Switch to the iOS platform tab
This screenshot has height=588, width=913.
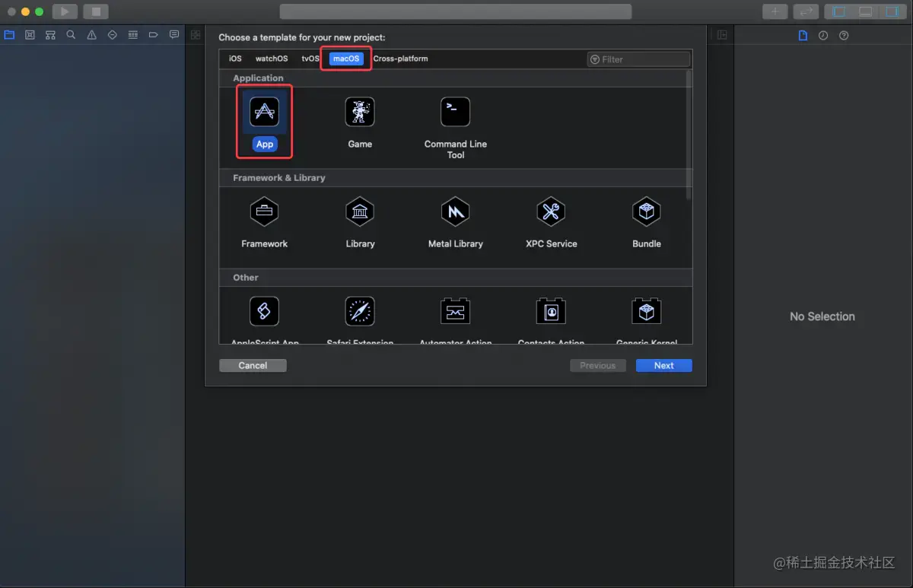235,59
